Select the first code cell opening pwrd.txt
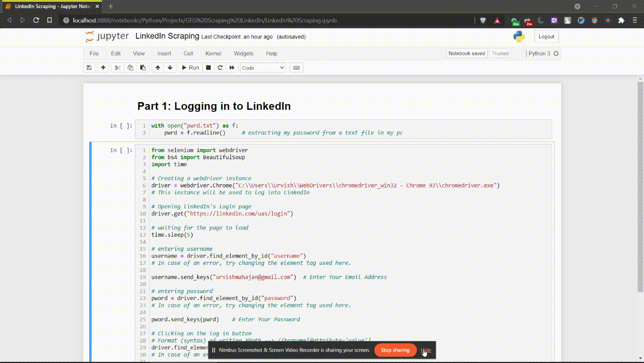 pyautogui.click(x=343, y=129)
